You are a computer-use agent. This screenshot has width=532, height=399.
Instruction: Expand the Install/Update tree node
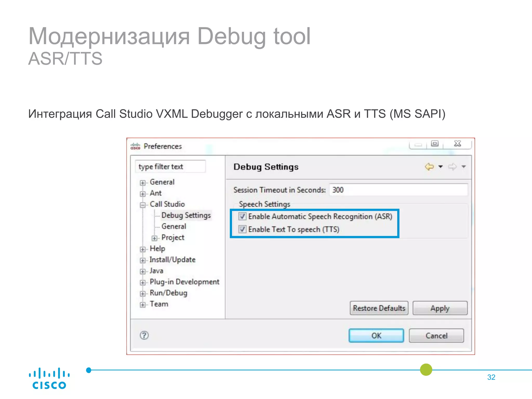click(x=142, y=261)
